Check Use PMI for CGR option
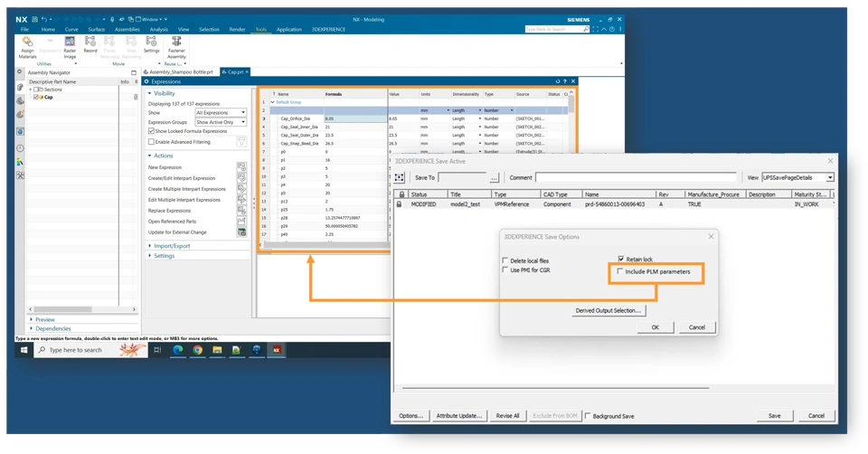Image resolution: width=868 pixels, height=454 pixels. click(x=505, y=270)
